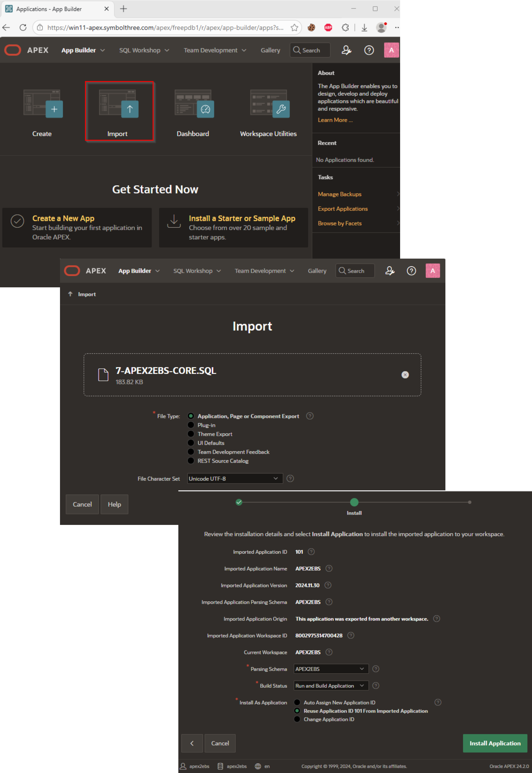Open the browser profile avatar icon
The image size is (532, 773).
tap(381, 28)
